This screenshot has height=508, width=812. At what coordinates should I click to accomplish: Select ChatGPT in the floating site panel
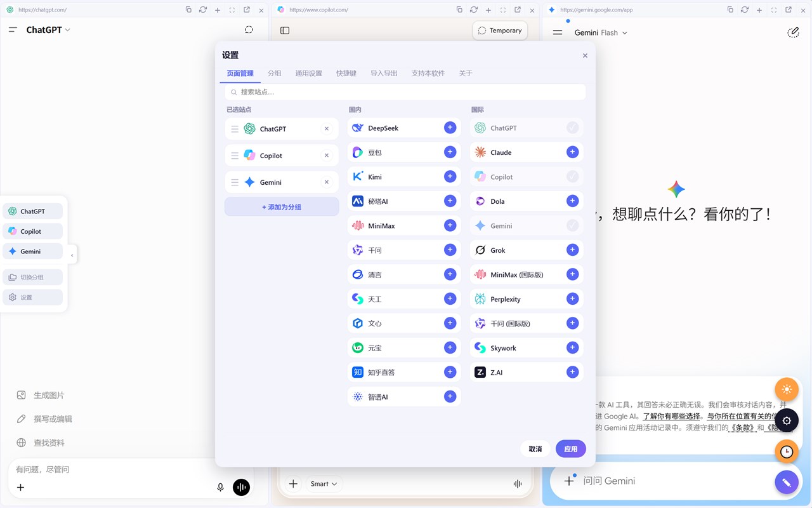(33, 211)
